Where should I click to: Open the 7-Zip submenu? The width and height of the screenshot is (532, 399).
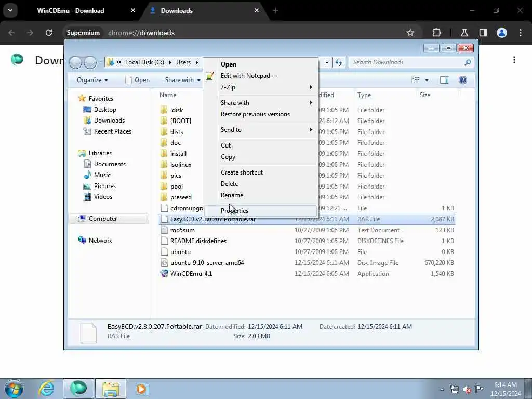pos(261,87)
